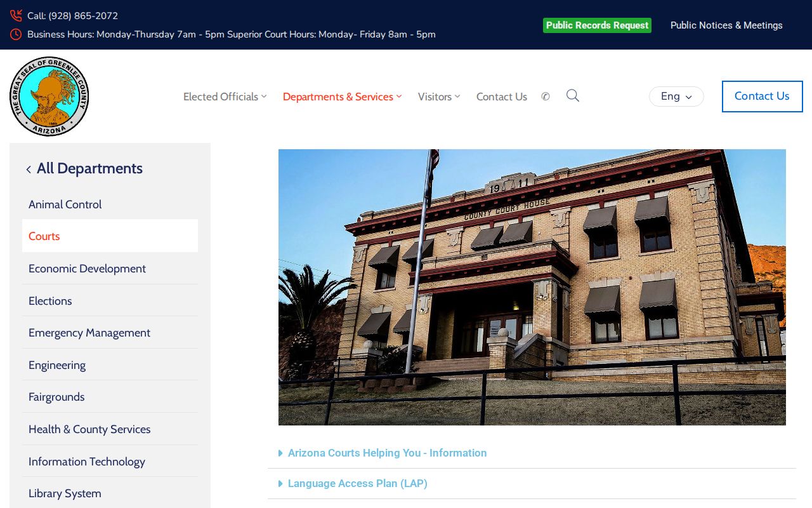Click the clock icon beside business hours
812x508 pixels.
[16, 34]
